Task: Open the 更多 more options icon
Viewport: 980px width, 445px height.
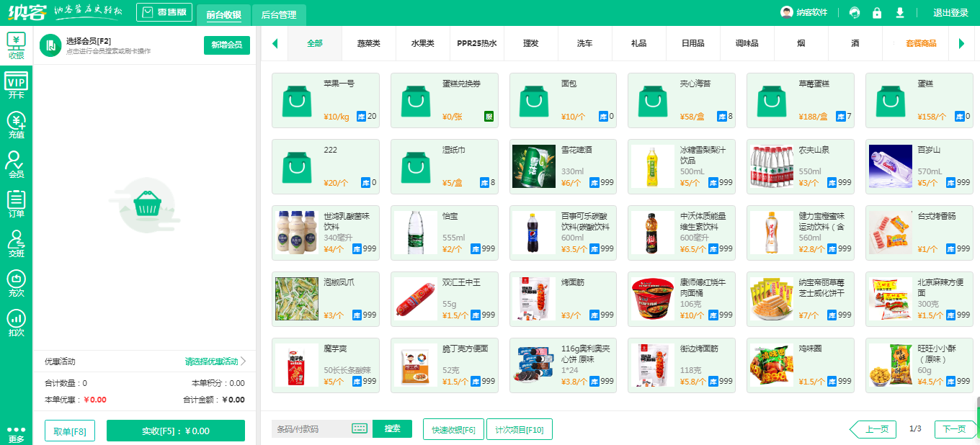Action: pyautogui.click(x=16, y=431)
